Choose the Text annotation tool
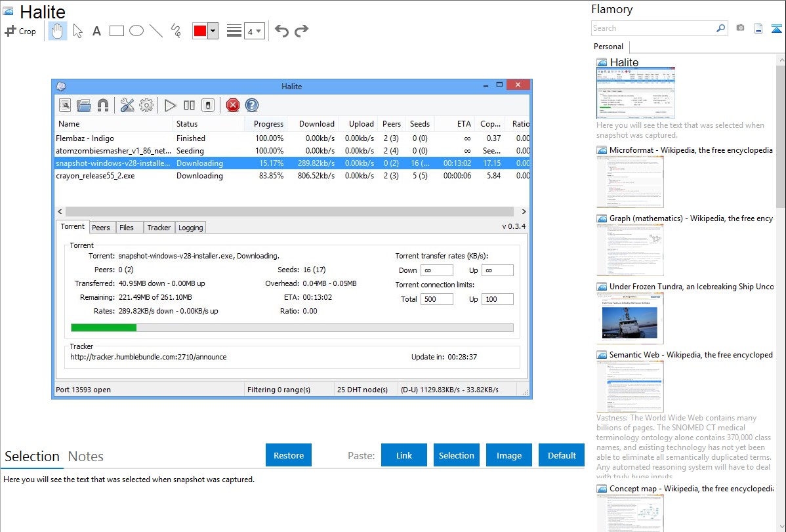 point(96,31)
